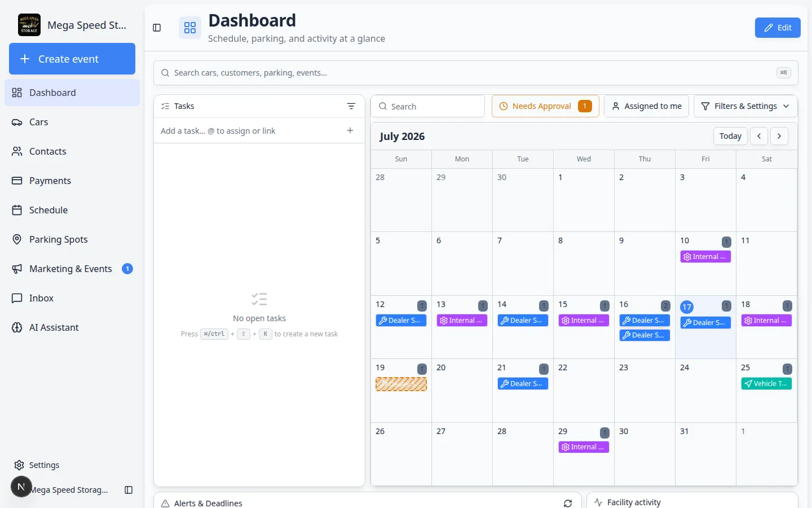
Task: Click the plus icon to add task
Action: pyautogui.click(x=350, y=130)
